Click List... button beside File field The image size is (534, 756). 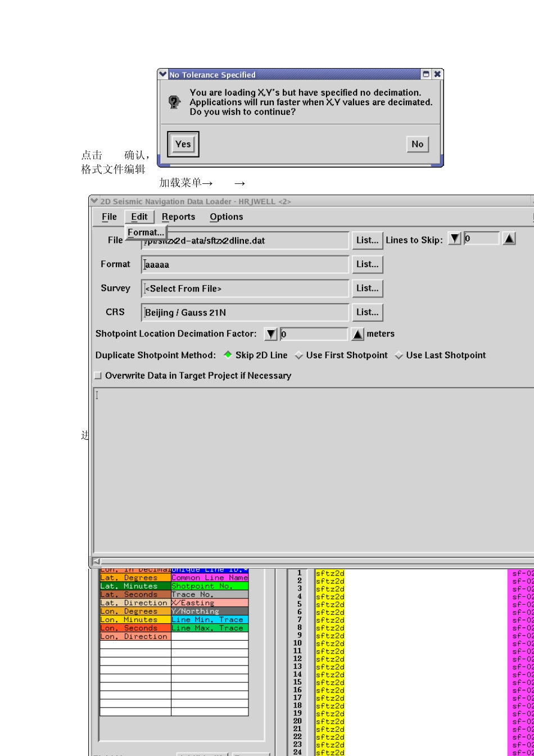click(368, 240)
